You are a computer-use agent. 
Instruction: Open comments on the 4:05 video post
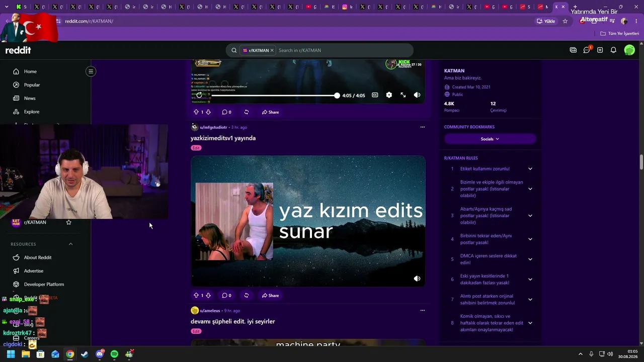click(226, 112)
